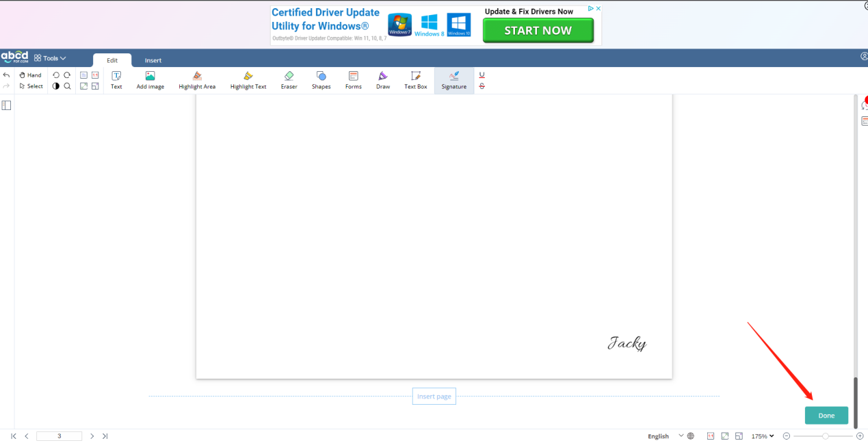868x443 pixels.
Task: Open the Add image tool
Action: tap(150, 81)
